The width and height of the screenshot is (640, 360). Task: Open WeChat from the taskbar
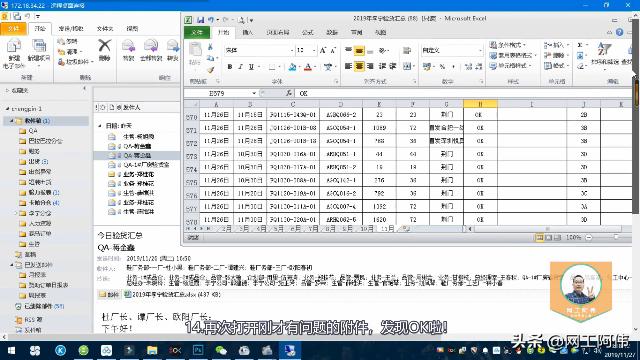coord(221,351)
